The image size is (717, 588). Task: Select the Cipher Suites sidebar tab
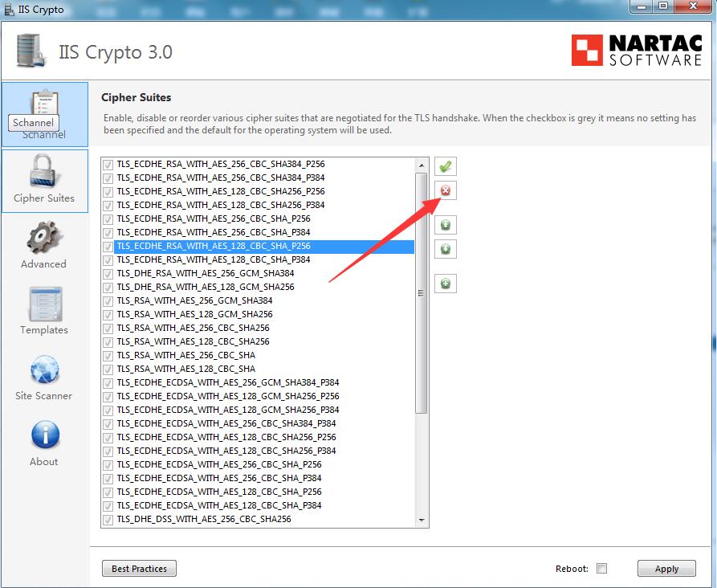(43, 180)
